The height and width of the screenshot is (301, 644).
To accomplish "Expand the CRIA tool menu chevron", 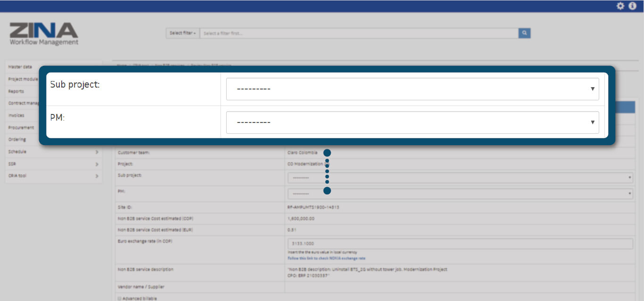I will tap(97, 176).
